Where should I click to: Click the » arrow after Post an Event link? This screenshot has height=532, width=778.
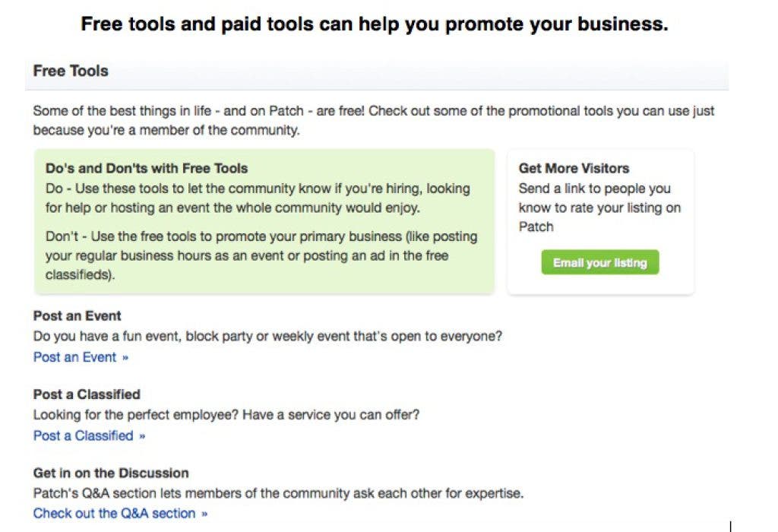(125, 358)
